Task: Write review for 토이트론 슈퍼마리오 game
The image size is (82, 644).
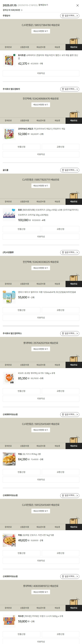Action: (x=41, y=73)
